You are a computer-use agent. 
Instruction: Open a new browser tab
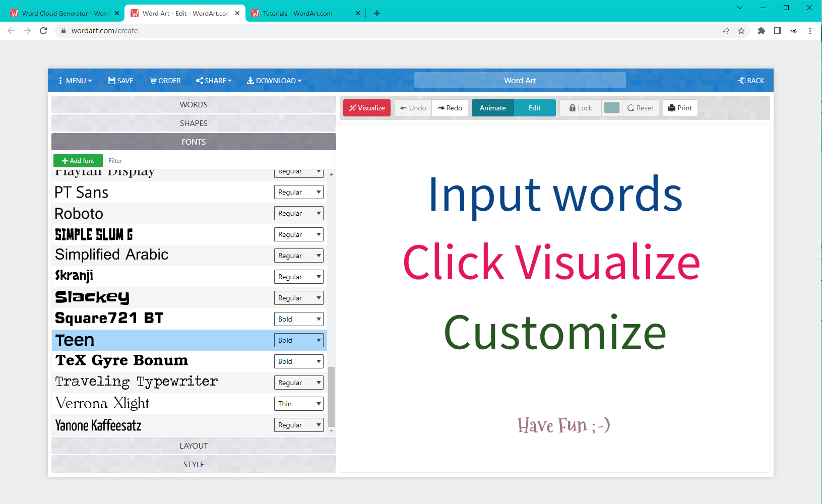377,13
